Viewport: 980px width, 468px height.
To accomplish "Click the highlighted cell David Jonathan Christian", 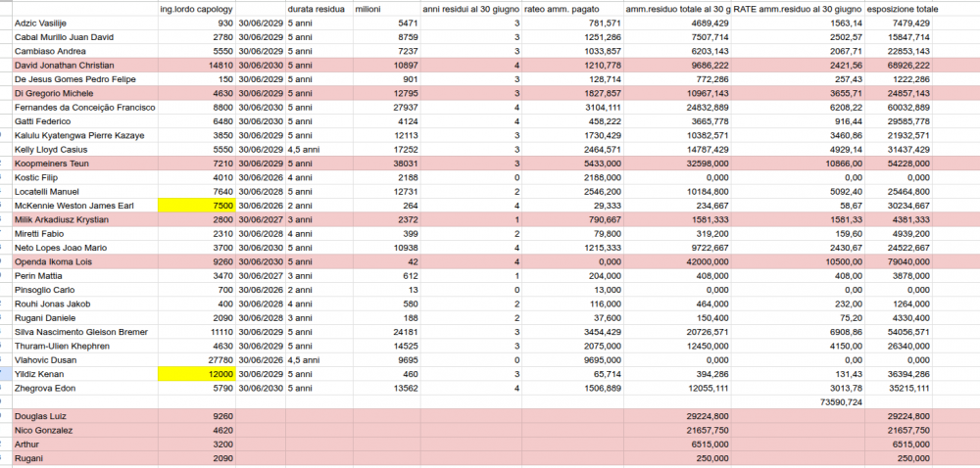I will pyautogui.click(x=85, y=66).
